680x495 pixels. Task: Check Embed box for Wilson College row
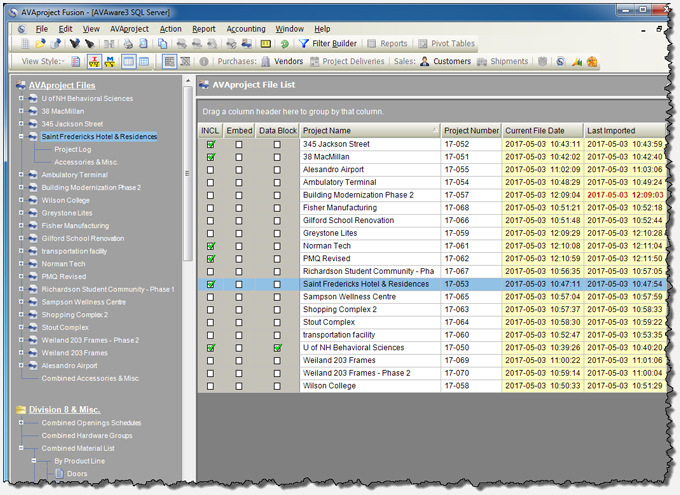pos(240,386)
